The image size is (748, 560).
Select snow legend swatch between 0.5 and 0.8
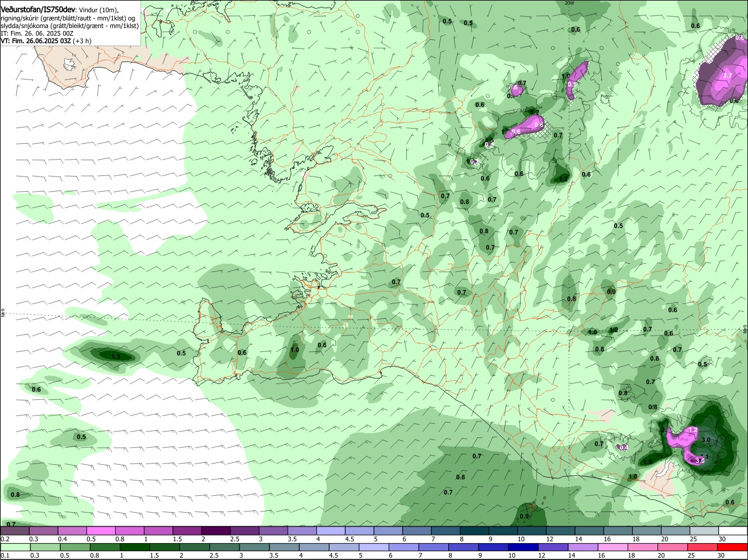pos(101,531)
